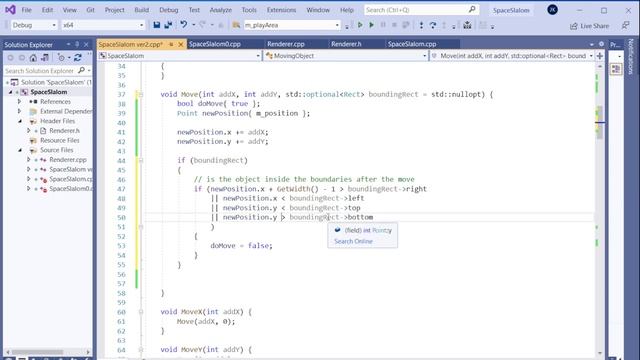Open the Git menu
The height and width of the screenshot is (360, 640).
(x=90, y=10)
